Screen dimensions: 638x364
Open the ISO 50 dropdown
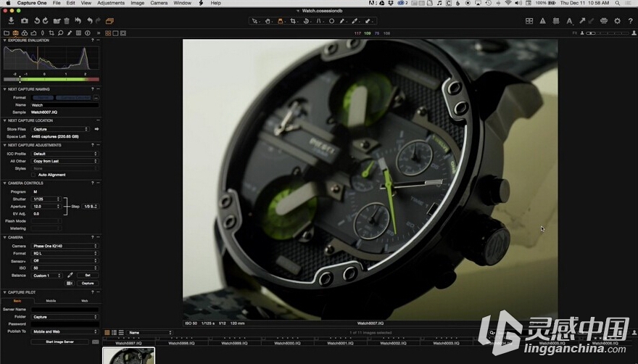click(x=65, y=268)
